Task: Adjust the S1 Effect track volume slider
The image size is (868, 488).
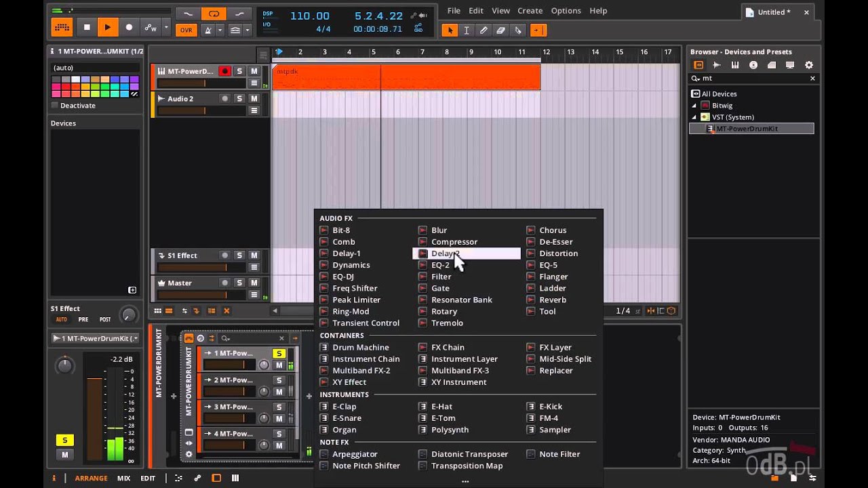Action: tap(201, 267)
